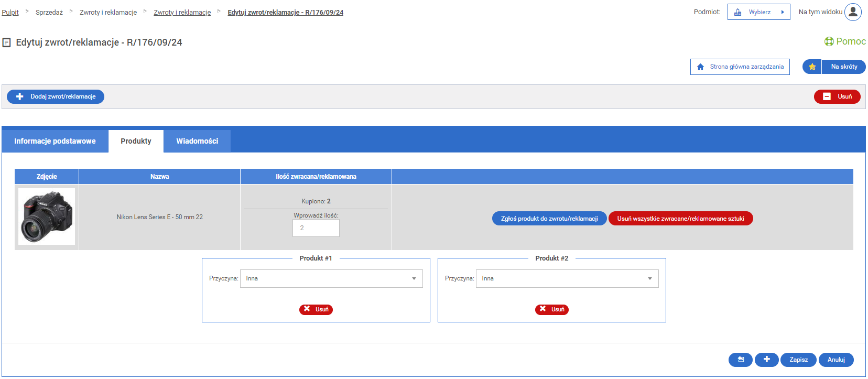
Task: Click the Wprowadź ilość input field
Action: [316, 228]
